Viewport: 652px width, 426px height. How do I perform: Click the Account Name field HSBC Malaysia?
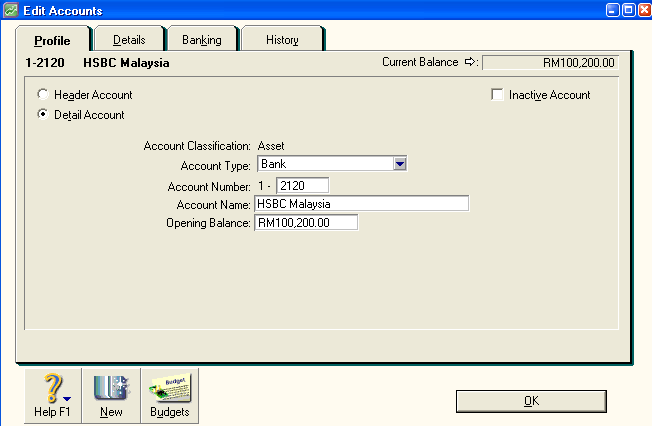[361, 203]
